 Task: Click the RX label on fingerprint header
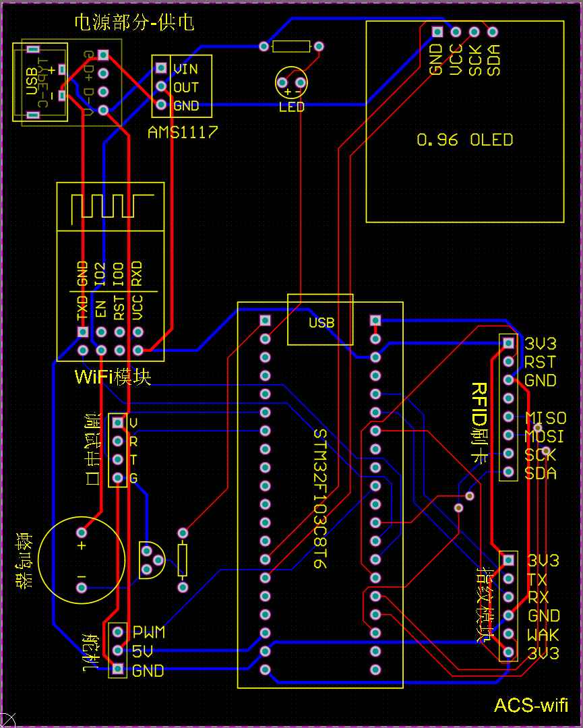(x=539, y=597)
